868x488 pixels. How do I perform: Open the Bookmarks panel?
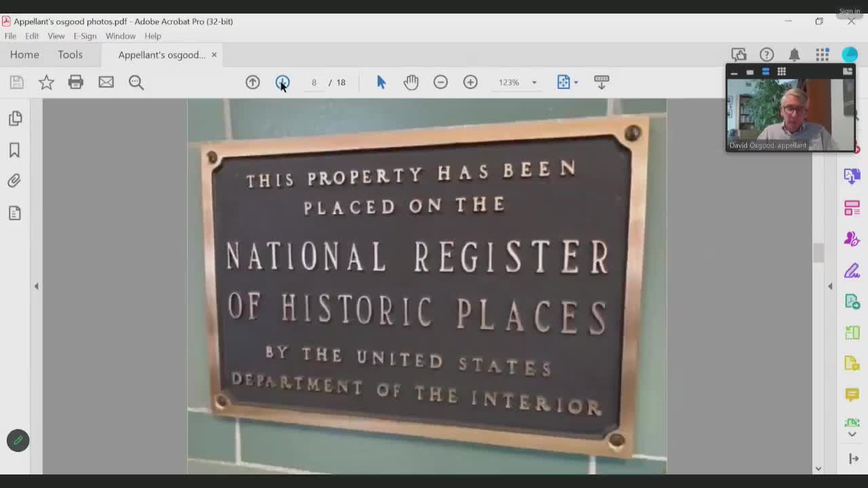[x=15, y=150]
